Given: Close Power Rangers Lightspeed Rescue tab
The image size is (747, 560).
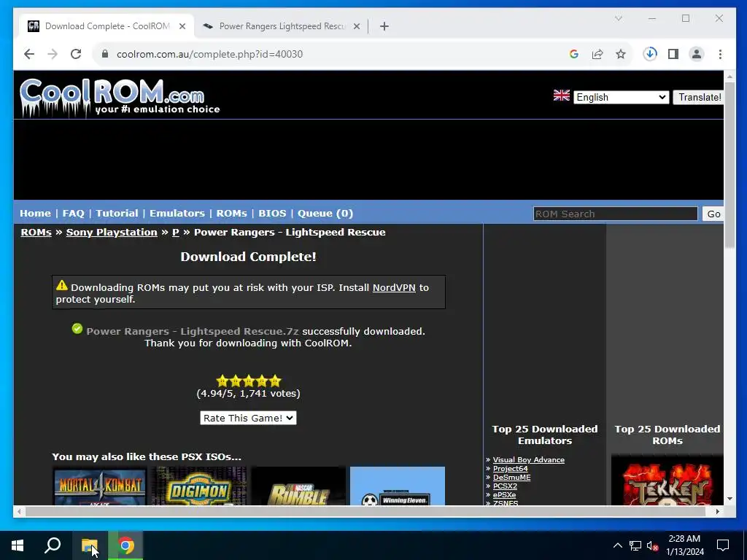Looking at the screenshot, I should coord(356,26).
